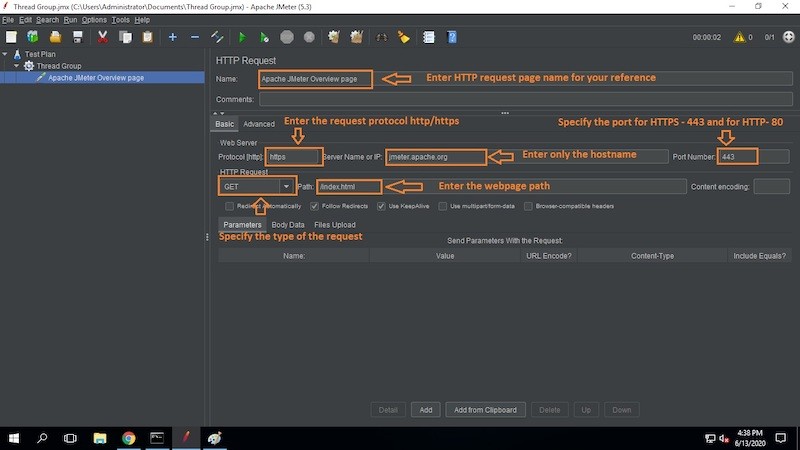The image size is (800, 450).
Task: Enable Browser-compatible headers checkbox
Action: click(x=528, y=206)
